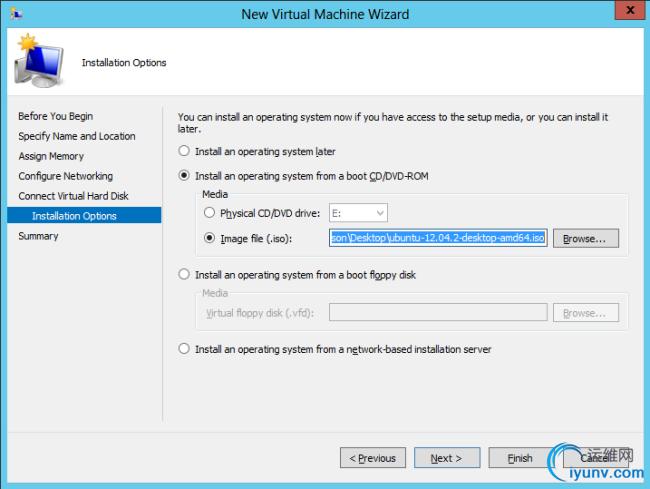Click the Next button
This screenshot has width=650, height=489.
447,458
